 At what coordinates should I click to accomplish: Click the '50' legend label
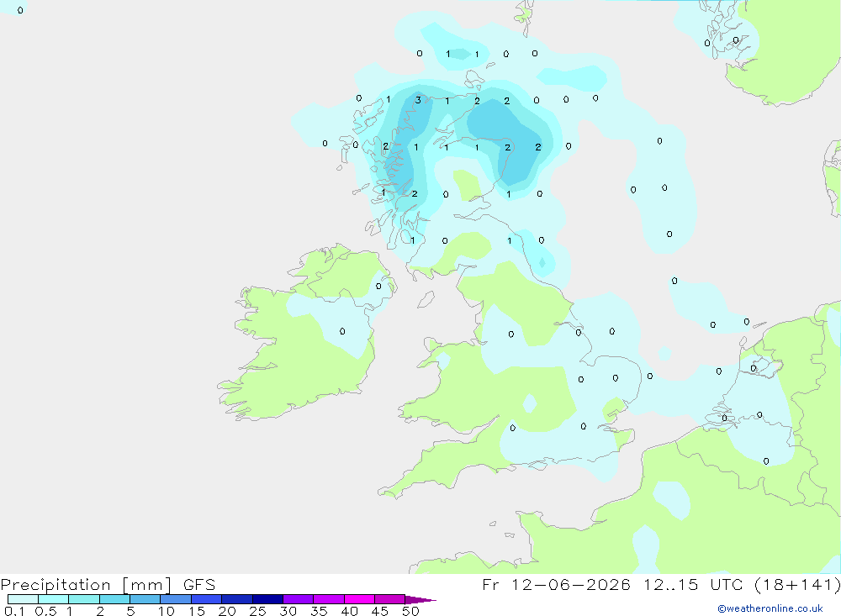click(410, 611)
